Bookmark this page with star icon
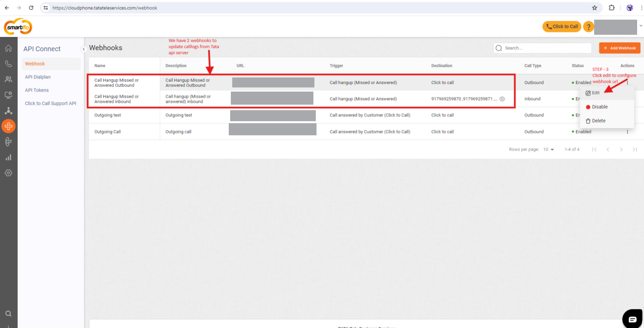The width and height of the screenshot is (644, 328). pos(594,8)
